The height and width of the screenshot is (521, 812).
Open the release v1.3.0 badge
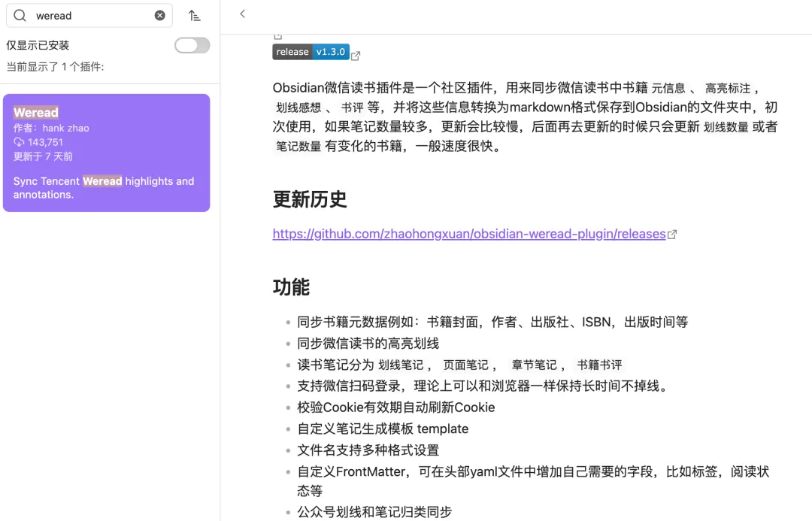tap(311, 52)
